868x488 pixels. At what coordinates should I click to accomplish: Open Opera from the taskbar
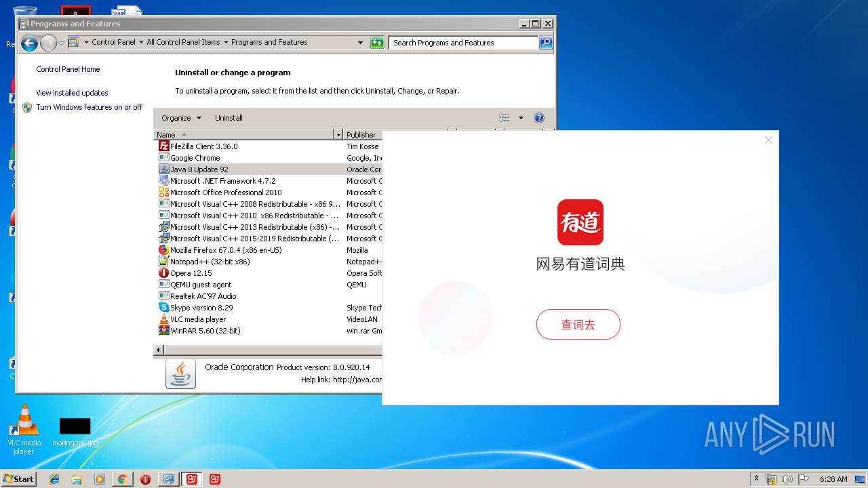point(145,479)
